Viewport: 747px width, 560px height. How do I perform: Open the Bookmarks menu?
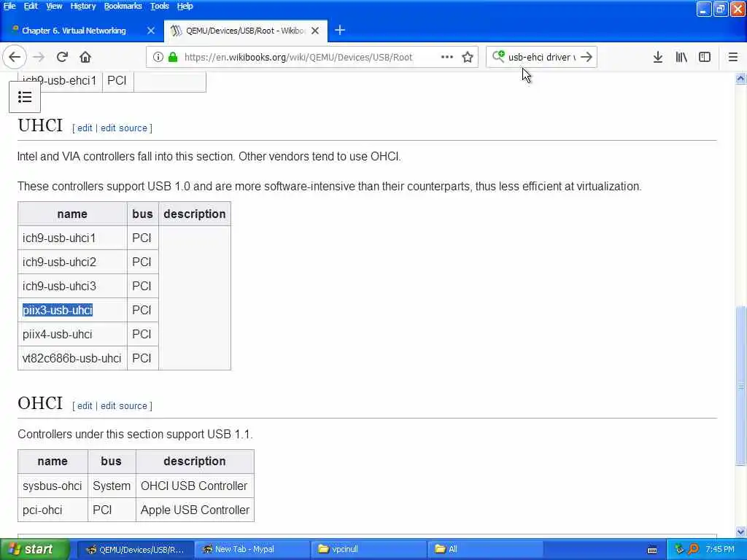pyautogui.click(x=123, y=6)
